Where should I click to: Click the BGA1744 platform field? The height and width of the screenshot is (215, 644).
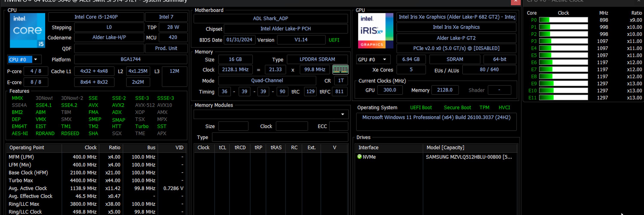point(131,59)
